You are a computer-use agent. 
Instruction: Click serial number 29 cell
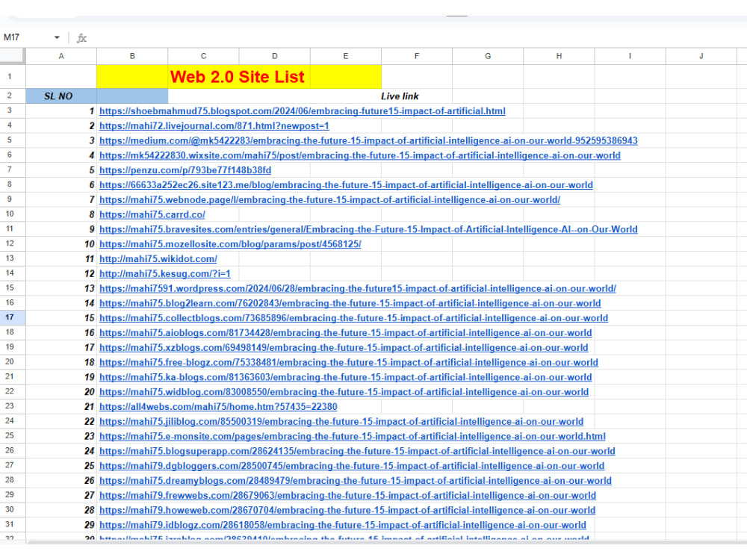[x=61, y=524]
